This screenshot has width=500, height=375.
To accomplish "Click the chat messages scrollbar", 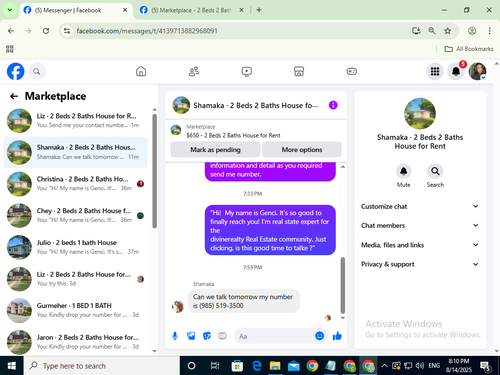I will click(343, 285).
